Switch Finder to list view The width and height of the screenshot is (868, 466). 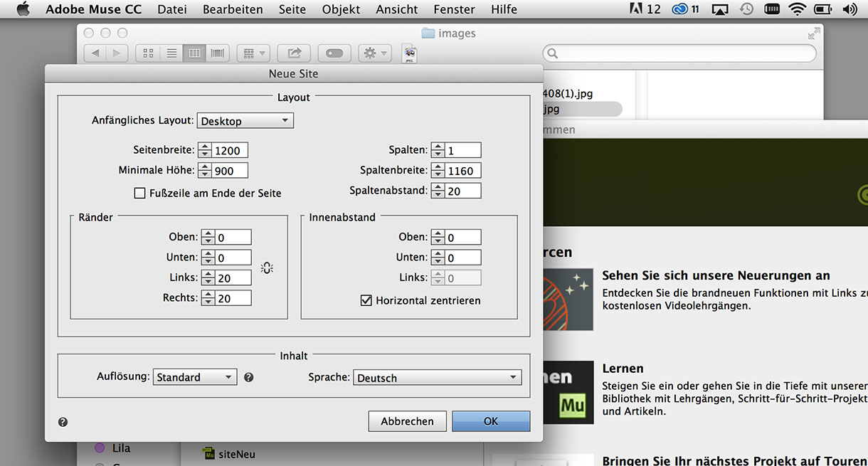coord(171,53)
